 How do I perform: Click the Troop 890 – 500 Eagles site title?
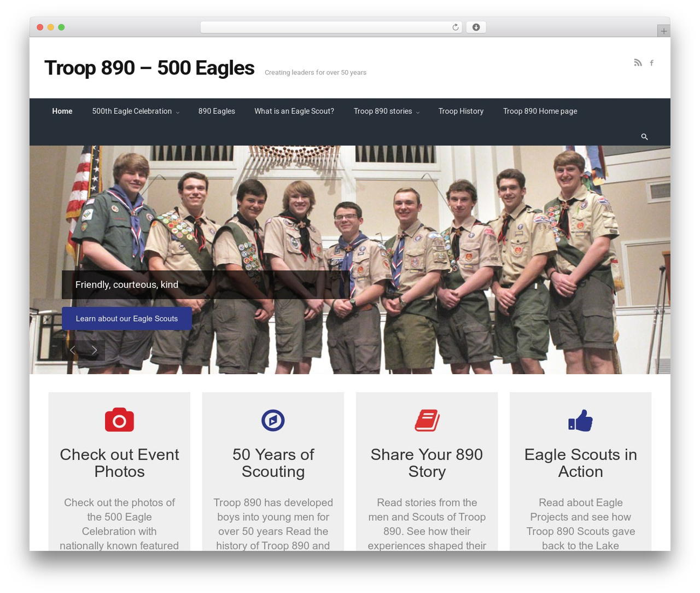click(x=149, y=68)
